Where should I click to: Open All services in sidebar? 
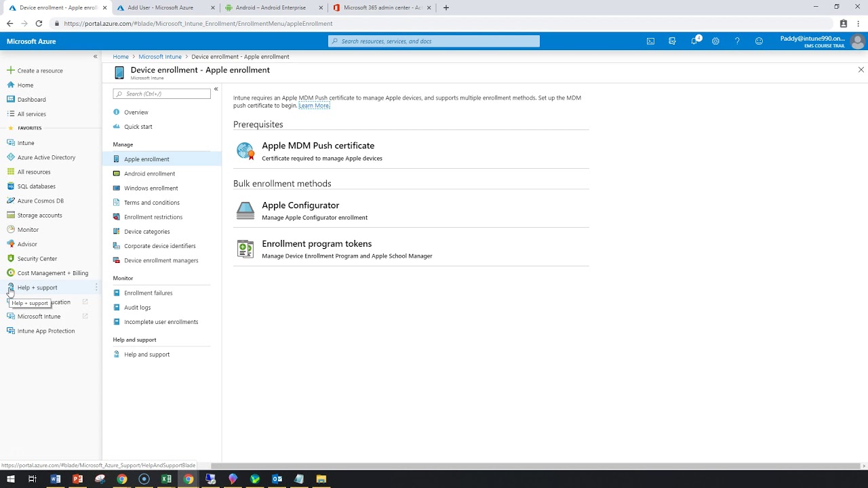32,114
